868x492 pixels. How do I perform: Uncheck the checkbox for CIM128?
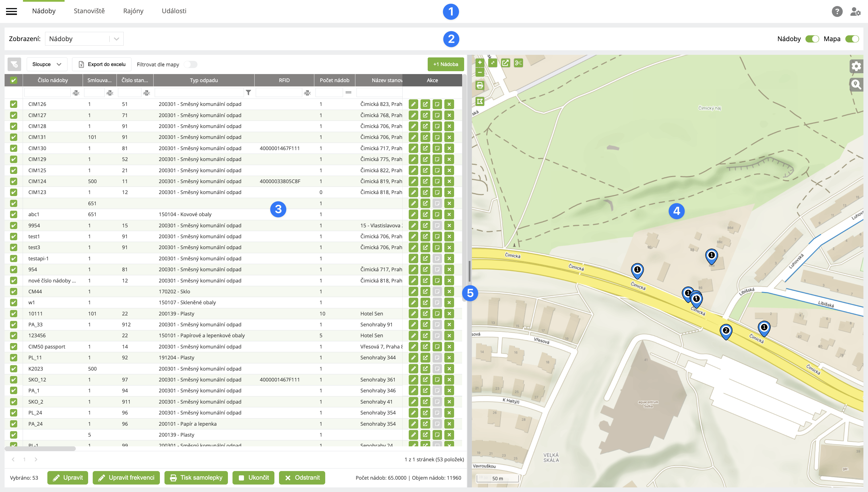coord(13,126)
